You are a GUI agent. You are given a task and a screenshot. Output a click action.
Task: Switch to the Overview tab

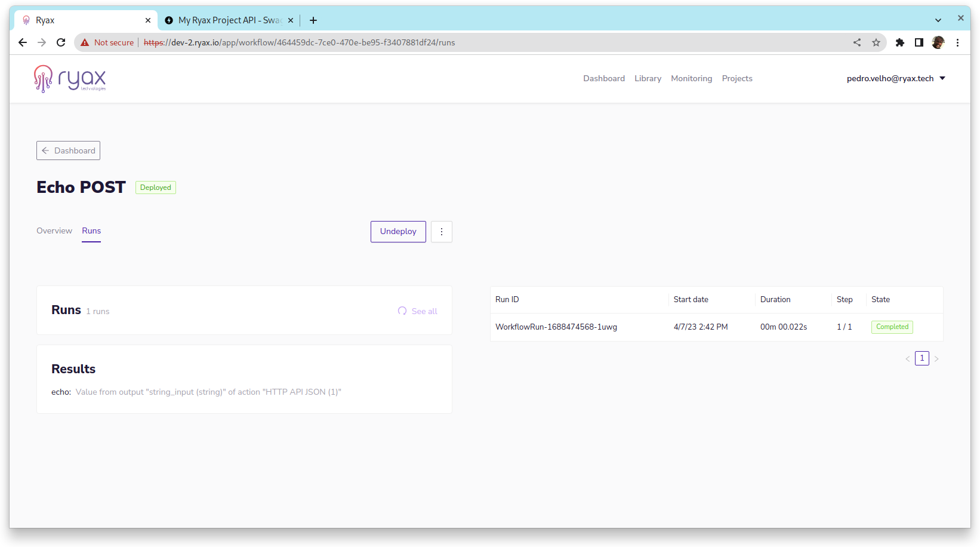click(x=54, y=231)
